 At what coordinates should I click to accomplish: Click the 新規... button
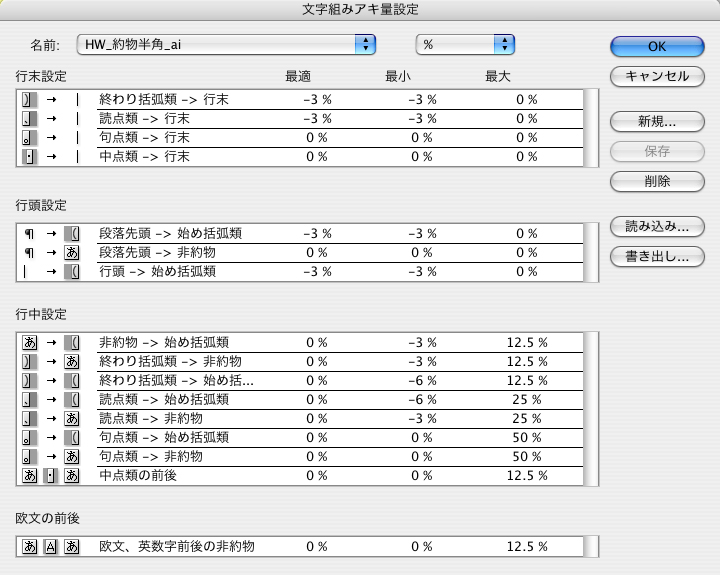pos(656,122)
